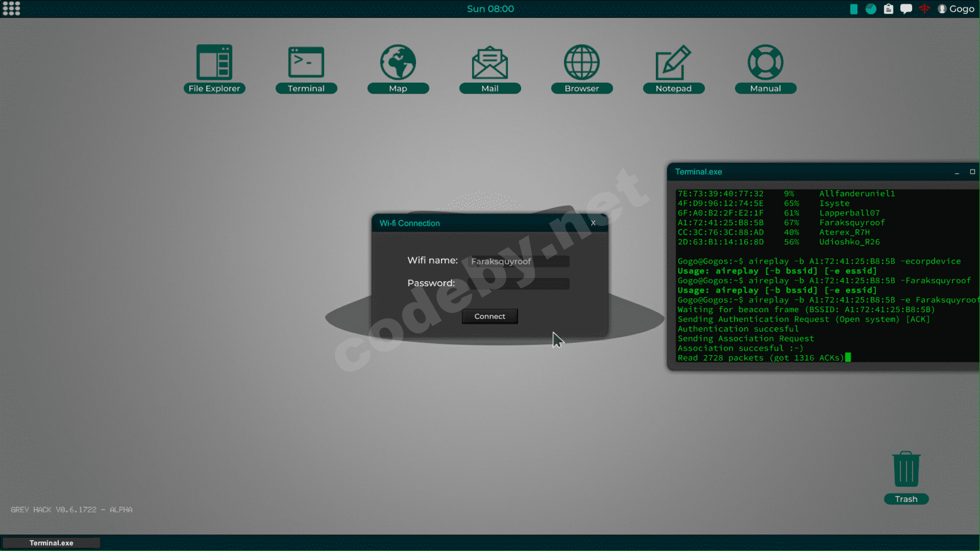Click the pie chart tray icon
Screen dimensions: 980x551
click(871, 9)
